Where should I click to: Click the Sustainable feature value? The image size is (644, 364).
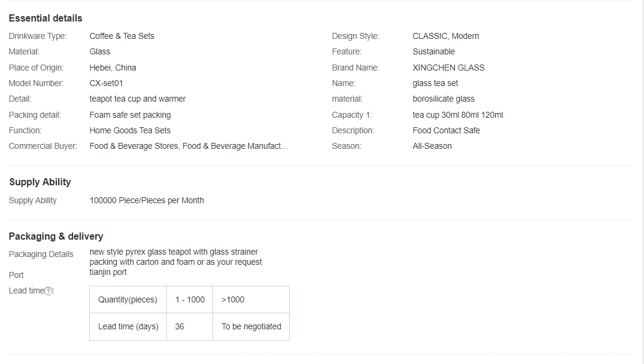(433, 51)
